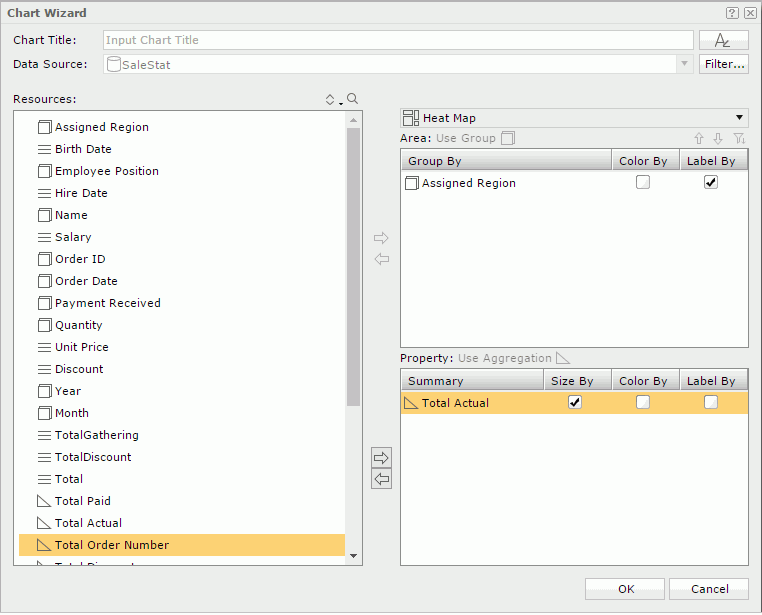Open the sort order icon above Resources
This screenshot has width=762, height=615.
coord(332,99)
